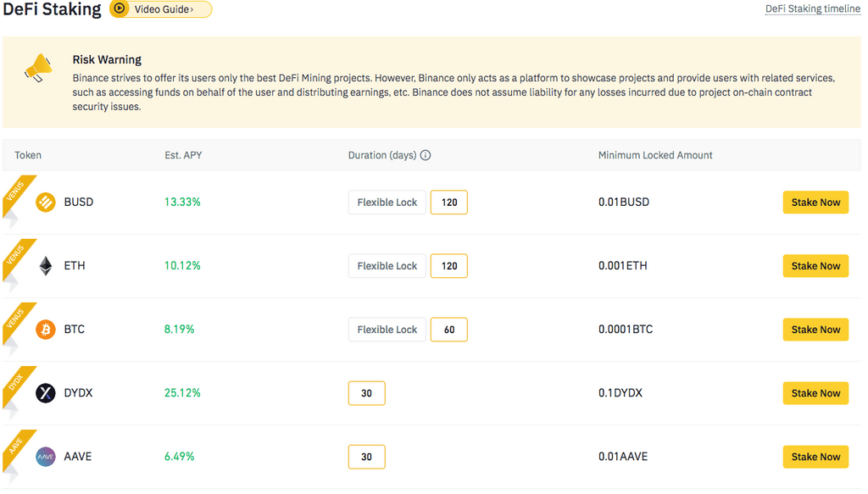The height and width of the screenshot is (494, 868).
Task: Stake Now for BUSD
Action: click(815, 203)
